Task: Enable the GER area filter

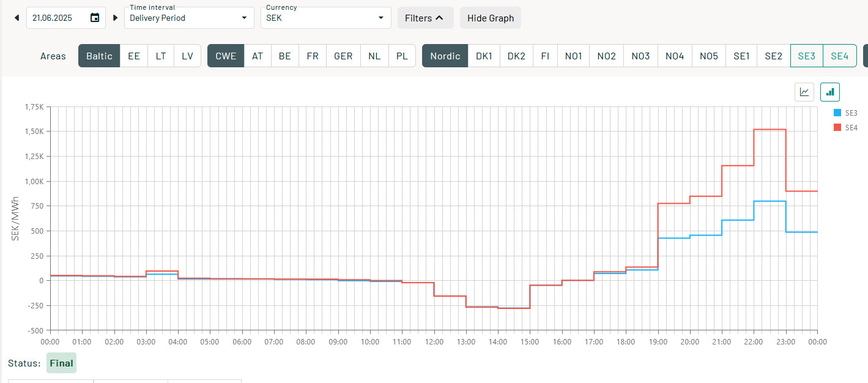Action: [x=343, y=56]
